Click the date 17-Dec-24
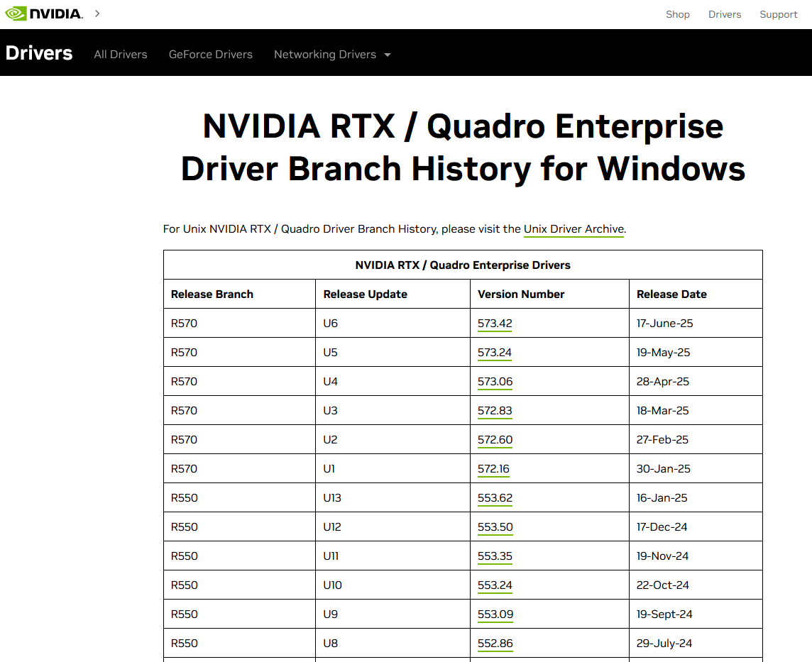 click(x=662, y=526)
